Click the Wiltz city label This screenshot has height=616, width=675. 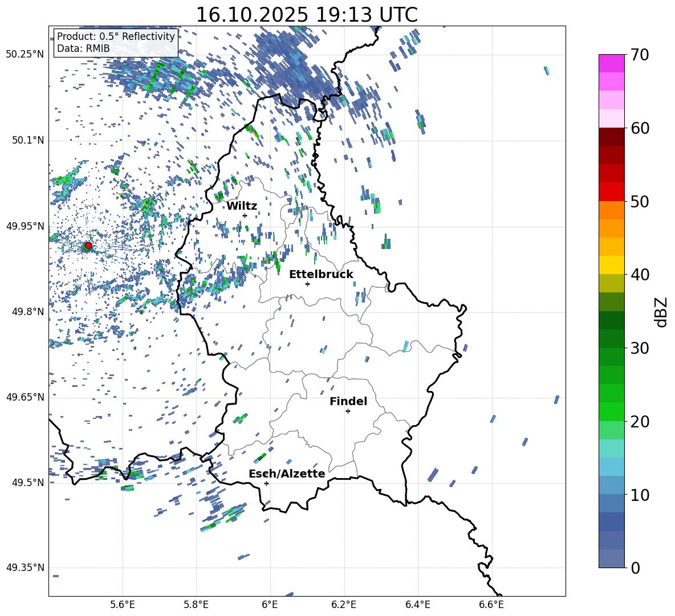coord(242,206)
